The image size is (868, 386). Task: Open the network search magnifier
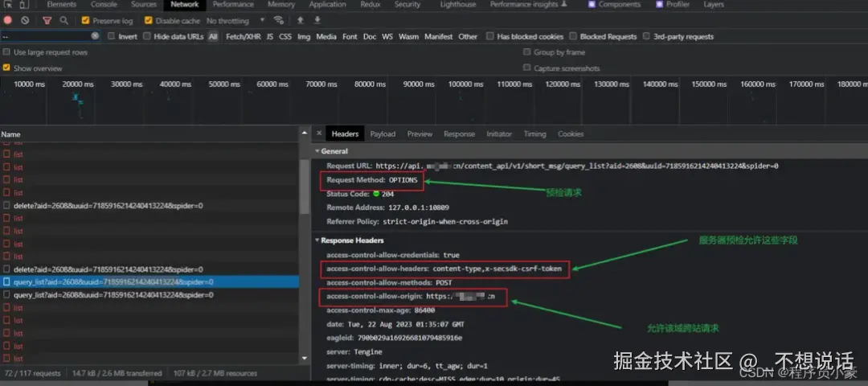pyautogui.click(x=63, y=20)
